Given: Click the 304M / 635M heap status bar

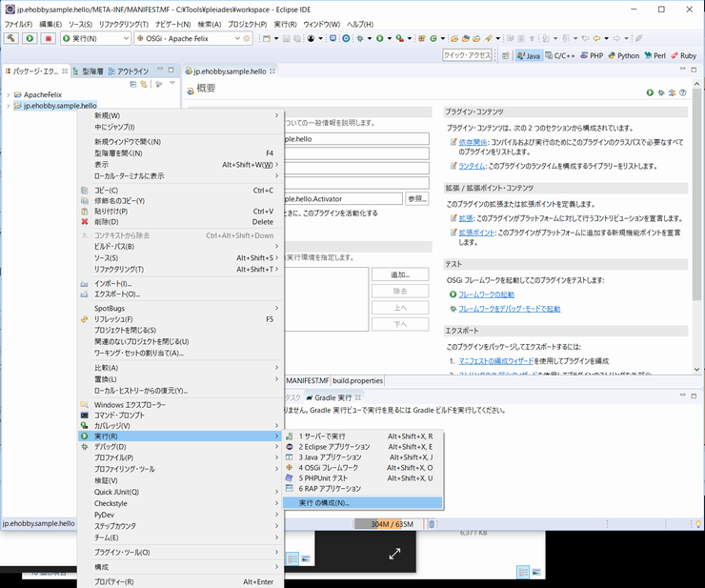Looking at the screenshot, I should 389,523.
